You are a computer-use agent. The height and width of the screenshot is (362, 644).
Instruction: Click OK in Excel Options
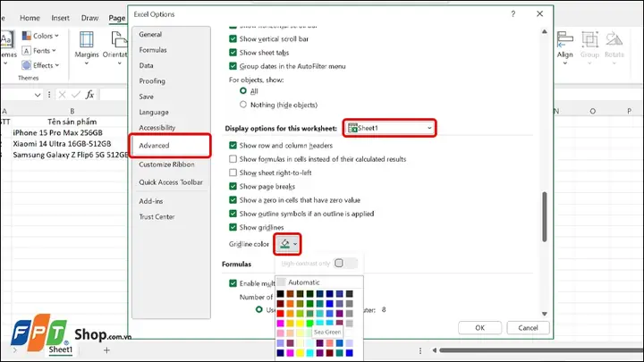479,328
